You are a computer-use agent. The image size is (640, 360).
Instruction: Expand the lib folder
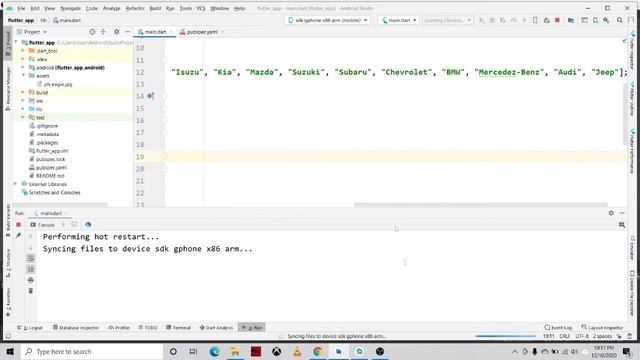pos(23,109)
